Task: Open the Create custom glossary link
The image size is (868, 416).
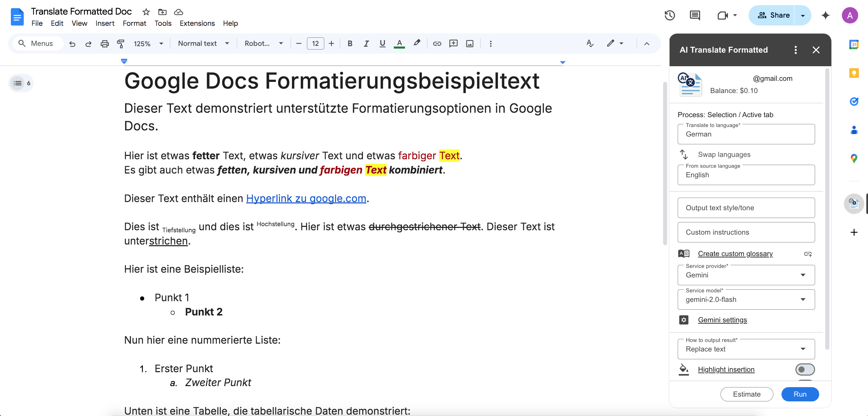Action: click(735, 254)
